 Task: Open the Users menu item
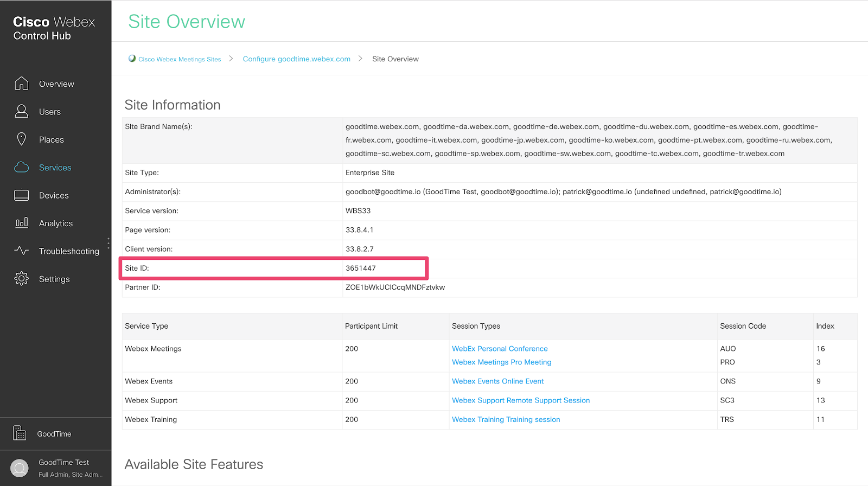(50, 112)
